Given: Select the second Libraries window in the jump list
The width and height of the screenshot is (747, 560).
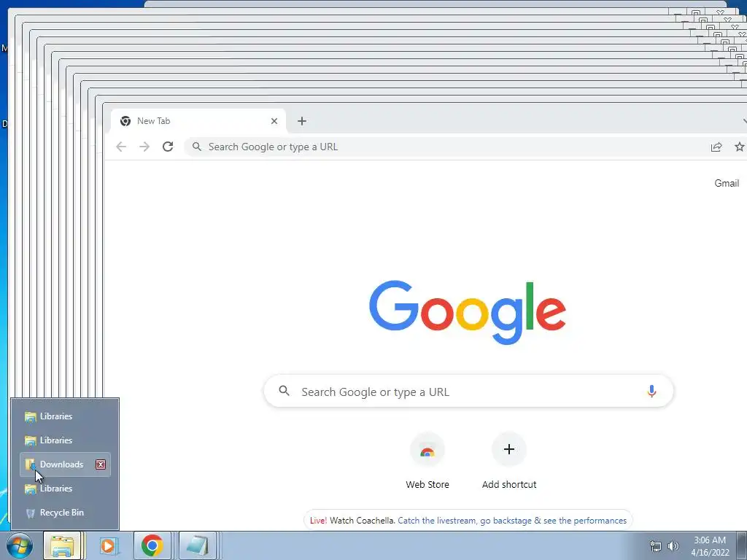Looking at the screenshot, I should (65, 440).
